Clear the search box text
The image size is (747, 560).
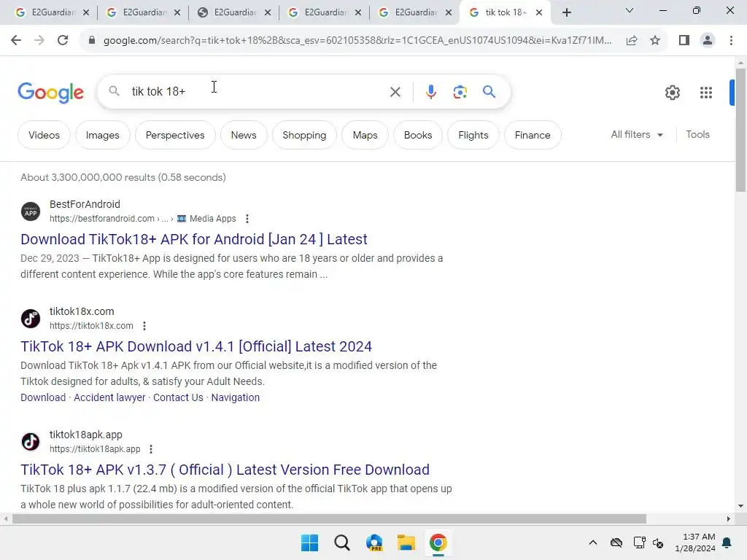pos(395,92)
